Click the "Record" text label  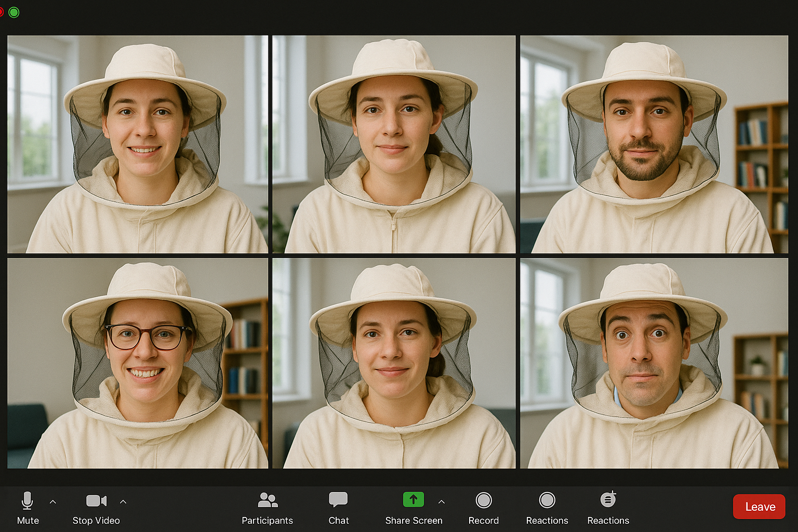484,521
